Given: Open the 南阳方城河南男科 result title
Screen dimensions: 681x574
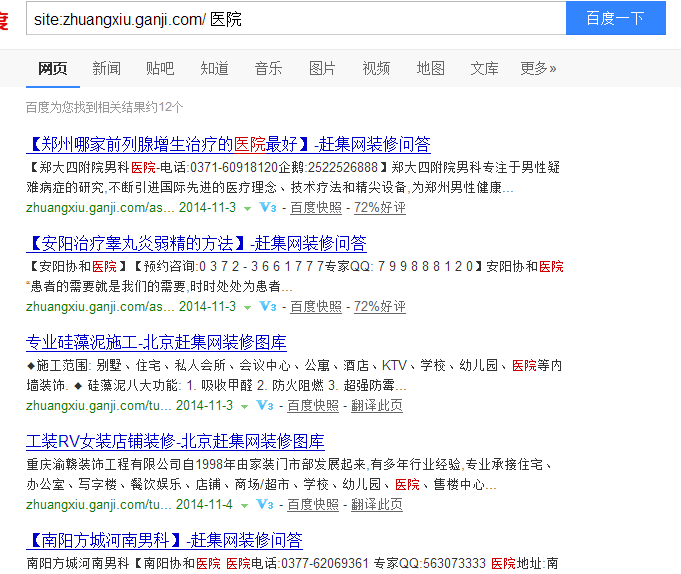Looking at the screenshot, I should [x=165, y=541].
